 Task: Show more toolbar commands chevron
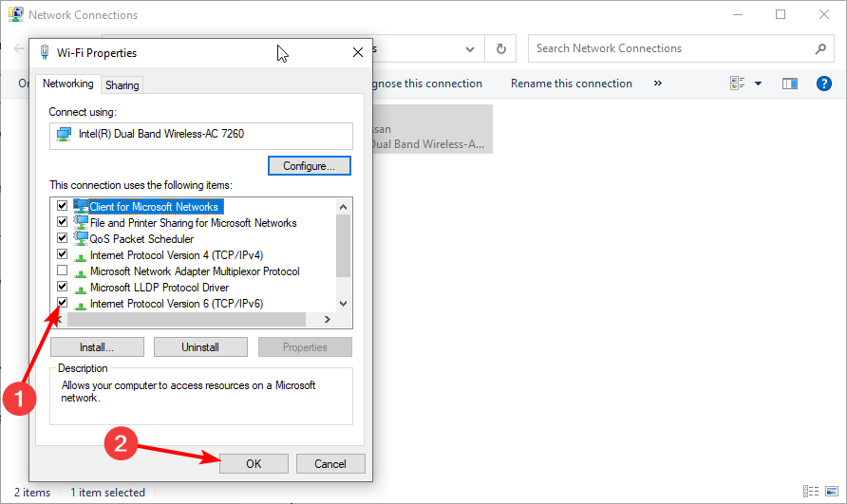(x=657, y=84)
